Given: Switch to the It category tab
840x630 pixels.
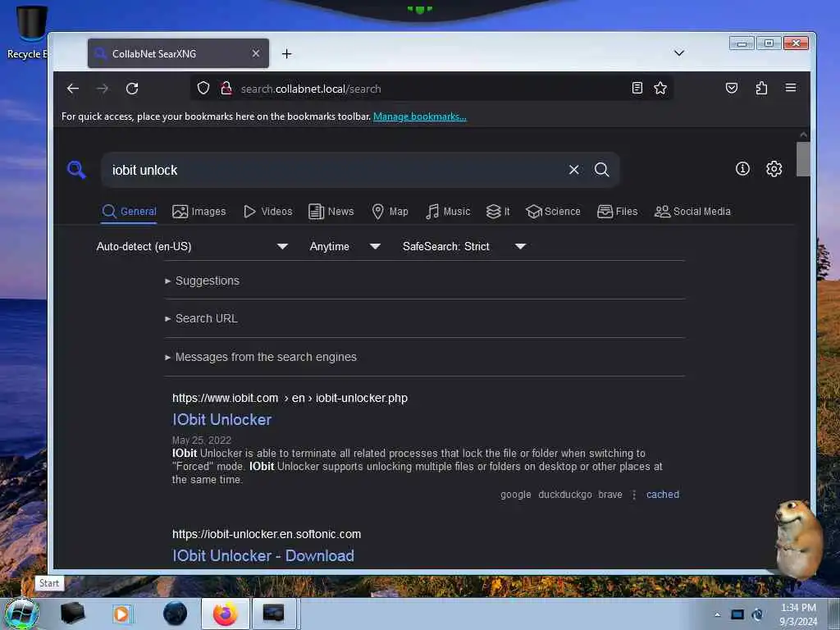Looking at the screenshot, I should point(498,212).
